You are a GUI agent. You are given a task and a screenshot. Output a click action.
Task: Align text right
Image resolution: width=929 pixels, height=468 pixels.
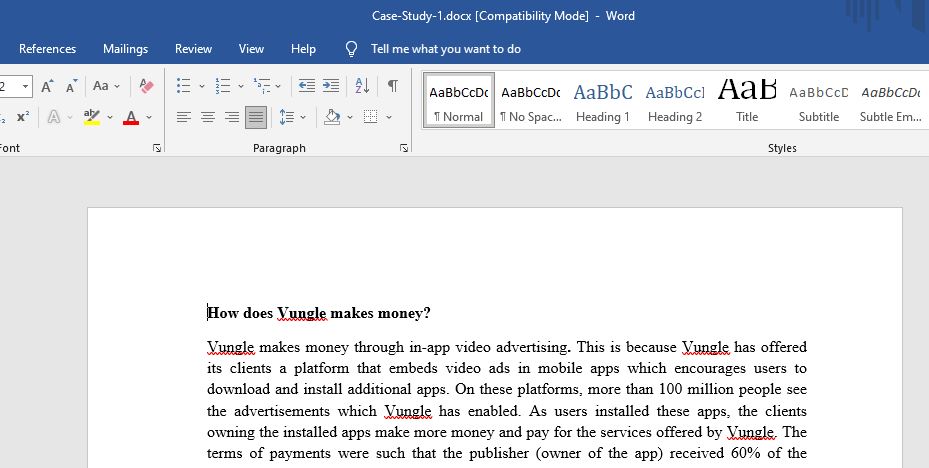pos(232,117)
